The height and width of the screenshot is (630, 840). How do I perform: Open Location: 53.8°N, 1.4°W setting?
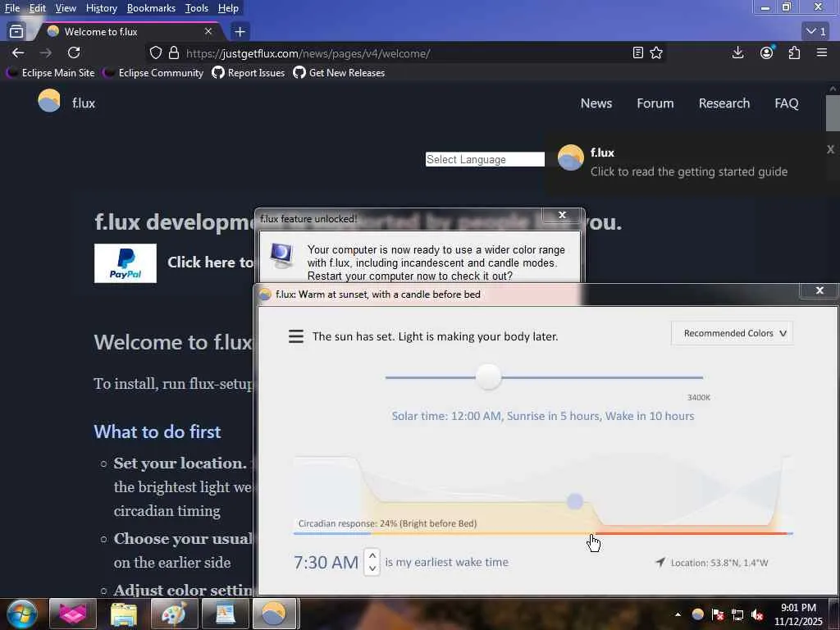tap(719, 563)
